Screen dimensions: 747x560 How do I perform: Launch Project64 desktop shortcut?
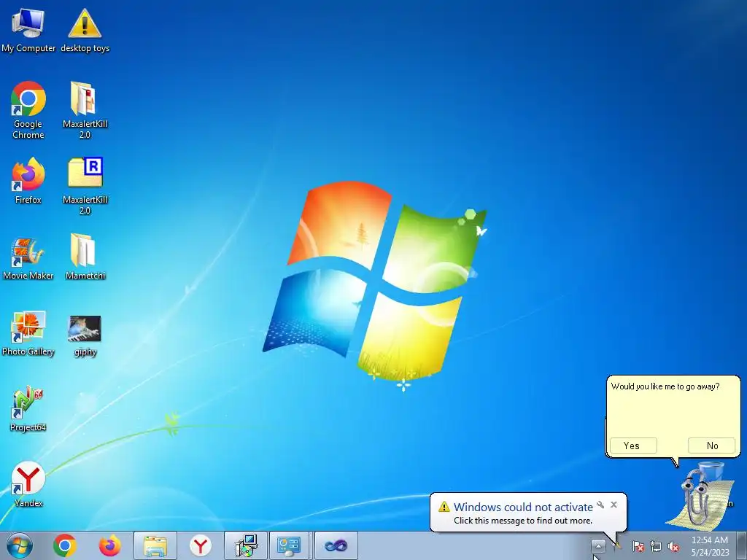28,409
